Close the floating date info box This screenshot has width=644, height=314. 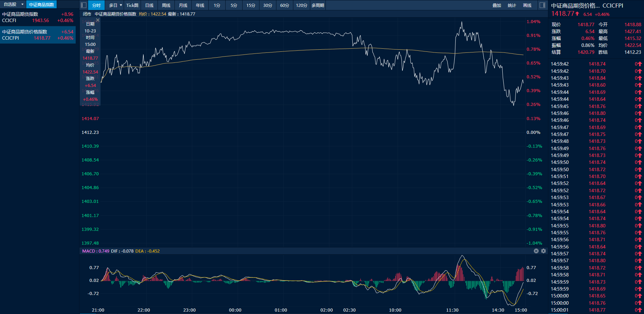coord(98,20)
